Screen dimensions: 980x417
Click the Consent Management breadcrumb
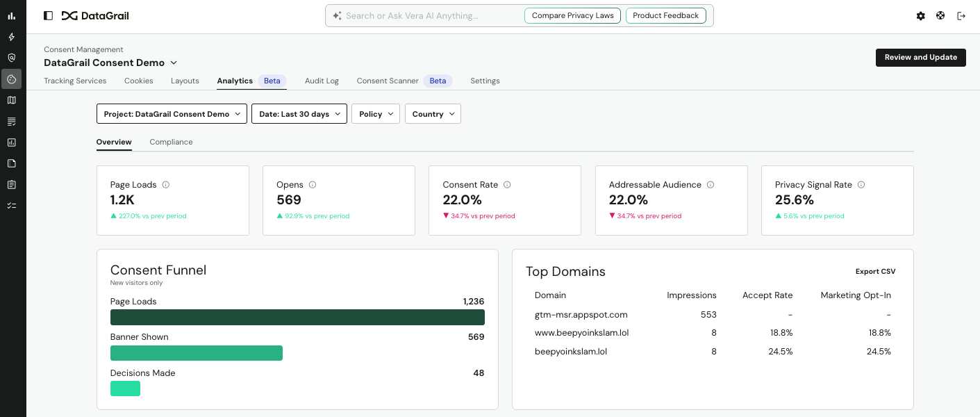83,49
